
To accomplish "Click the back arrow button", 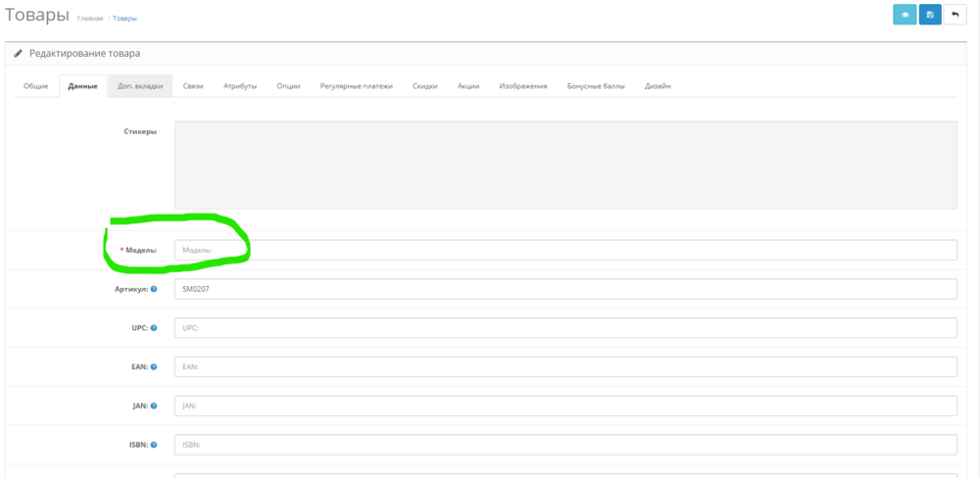I will tap(955, 15).
